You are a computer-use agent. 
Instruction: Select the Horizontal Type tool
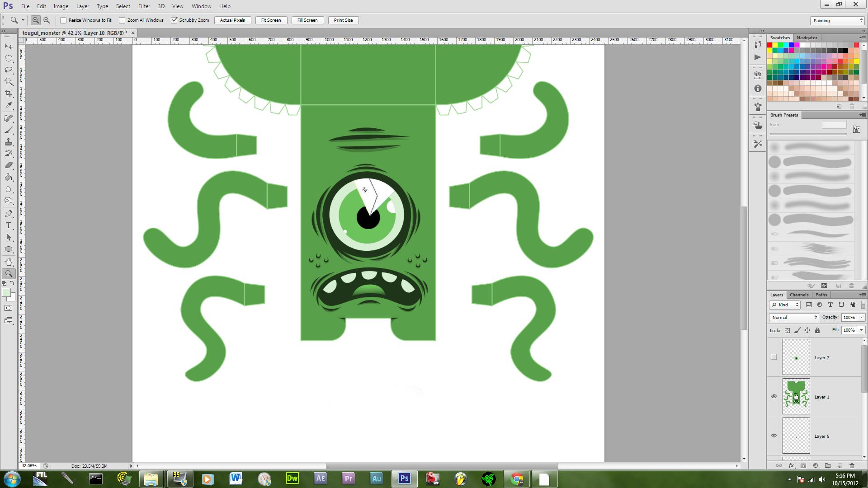point(9,225)
